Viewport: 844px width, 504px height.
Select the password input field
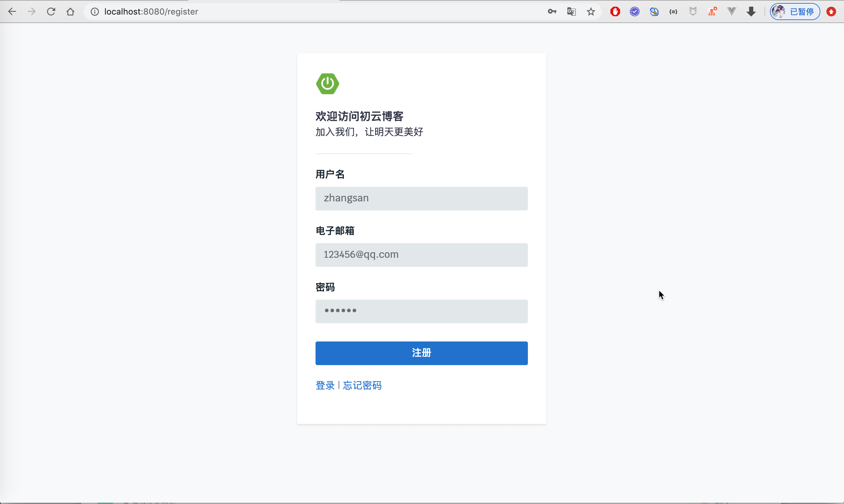(x=421, y=311)
